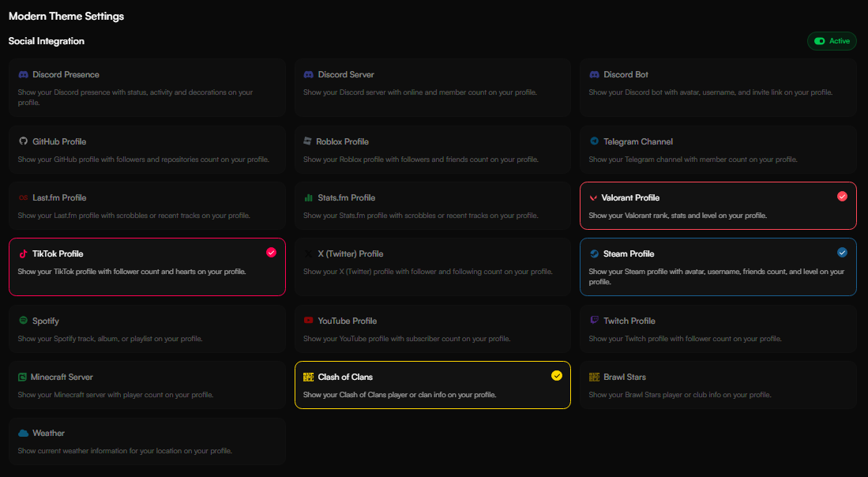Click the Valorant logo icon

point(593,197)
